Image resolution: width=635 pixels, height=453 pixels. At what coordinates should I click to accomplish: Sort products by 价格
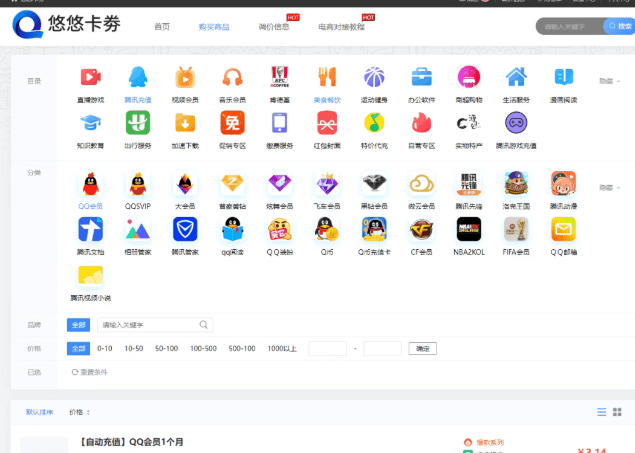[x=79, y=412]
